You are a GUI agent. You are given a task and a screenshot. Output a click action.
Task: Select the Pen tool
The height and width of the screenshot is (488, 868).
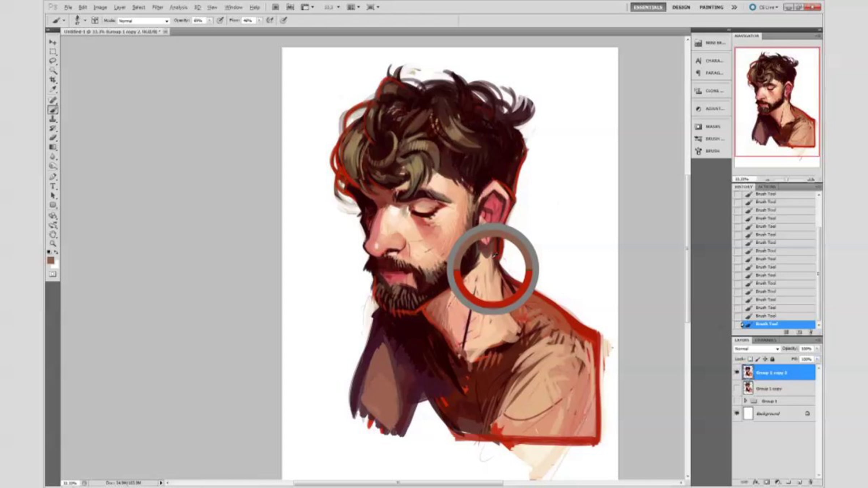53,177
